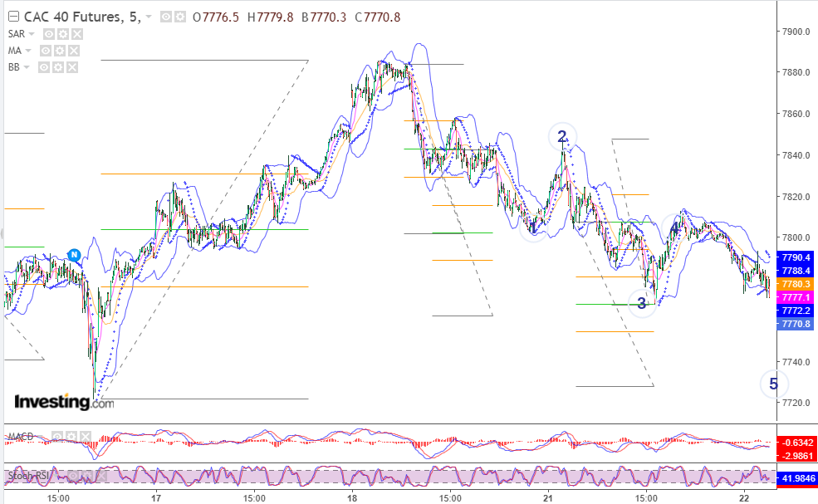Select Elliott wave label 4

[x=674, y=228]
